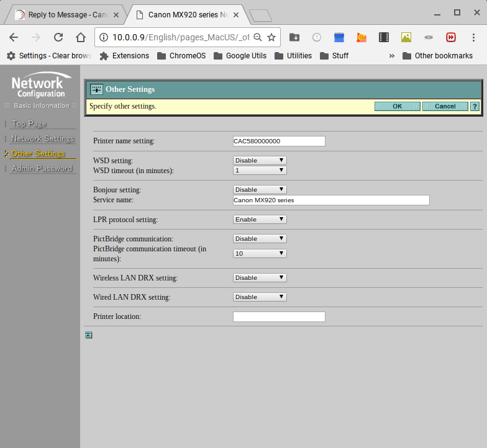The height and width of the screenshot is (448, 487).
Task: Click the grey question mark extension icon
Action: pos(317,37)
